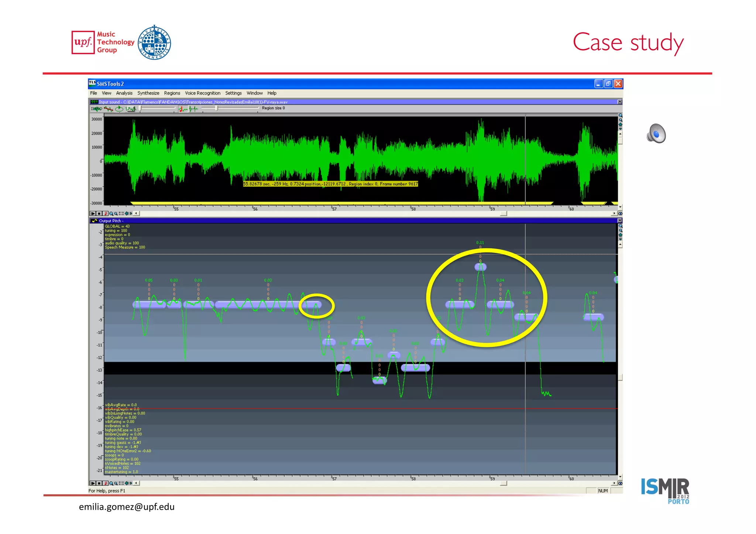Click vertical fit arrows icon beside the waveform

[x=620, y=126]
